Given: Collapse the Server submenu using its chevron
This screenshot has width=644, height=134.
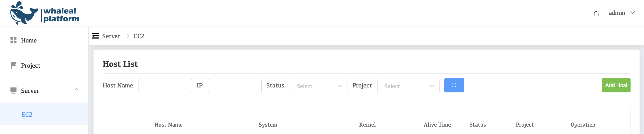Looking at the screenshot, I should [x=76, y=89].
